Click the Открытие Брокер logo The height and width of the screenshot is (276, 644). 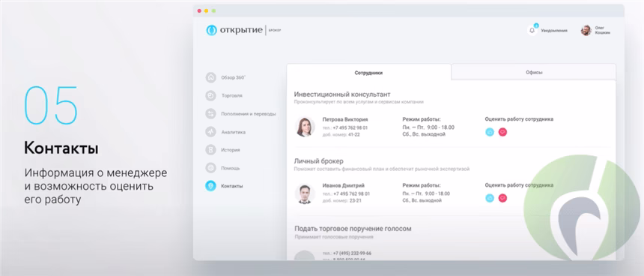pyautogui.click(x=243, y=30)
